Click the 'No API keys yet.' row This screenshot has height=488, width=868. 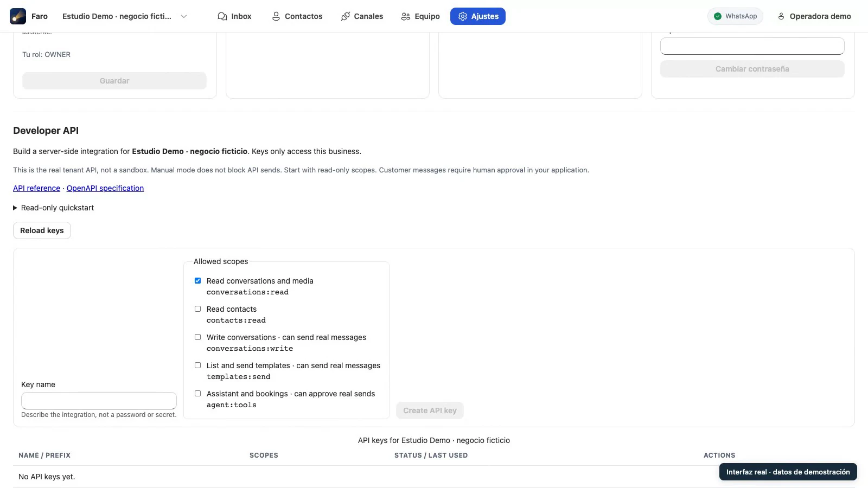[434, 477]
